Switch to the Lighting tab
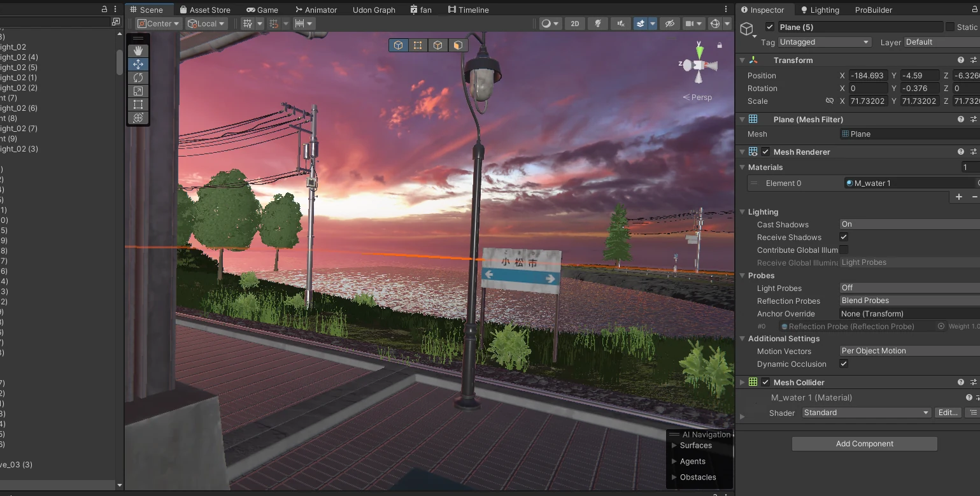The image size is (980, 496). coord(820,10)
